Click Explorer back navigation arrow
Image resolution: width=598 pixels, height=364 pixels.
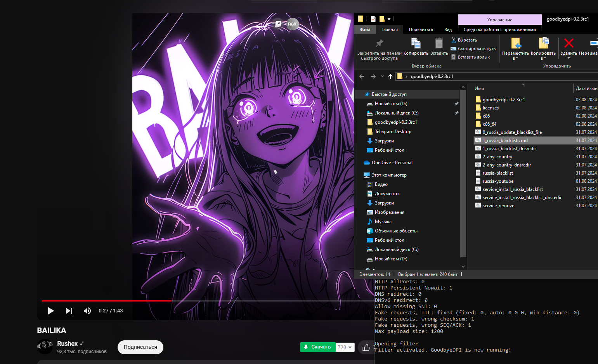pos(362,76)
